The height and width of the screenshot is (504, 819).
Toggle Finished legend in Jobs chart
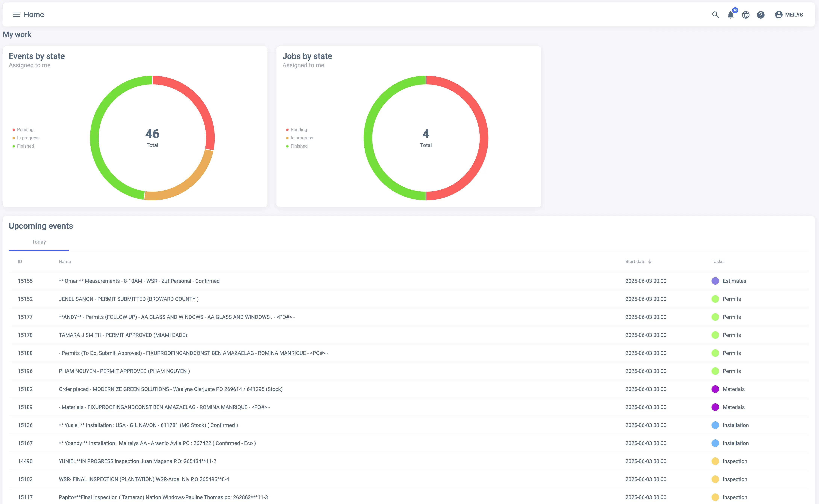coord(299,146)
